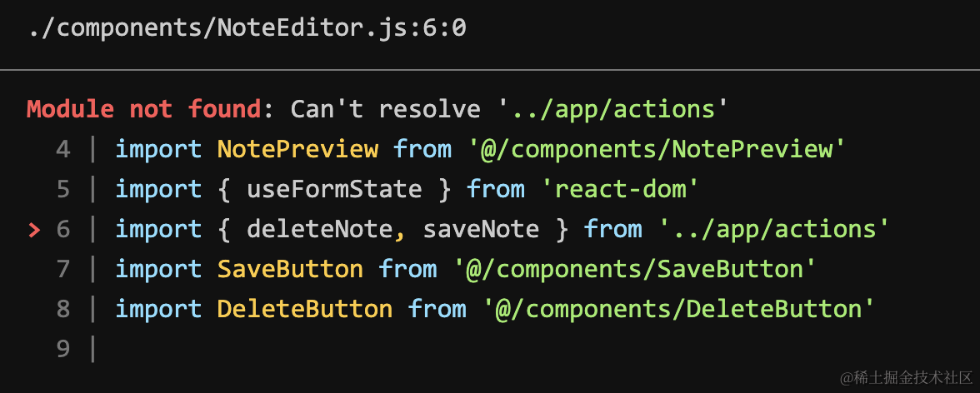
Task: Click the '@/components/DeleteButton' path string
Action: coord(678,310)
